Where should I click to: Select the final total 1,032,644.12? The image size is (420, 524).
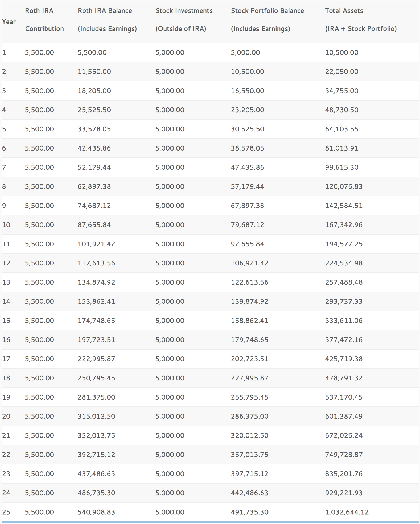(x=347, y=512)
